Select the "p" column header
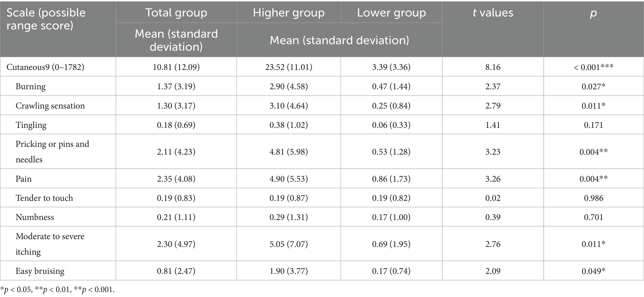 click(x=594, y=13)
